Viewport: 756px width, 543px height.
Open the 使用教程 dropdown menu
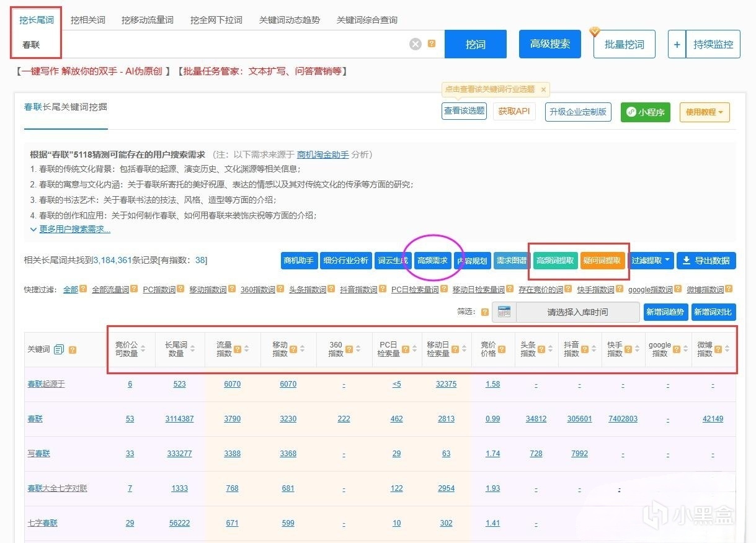[x=705, y=112]
